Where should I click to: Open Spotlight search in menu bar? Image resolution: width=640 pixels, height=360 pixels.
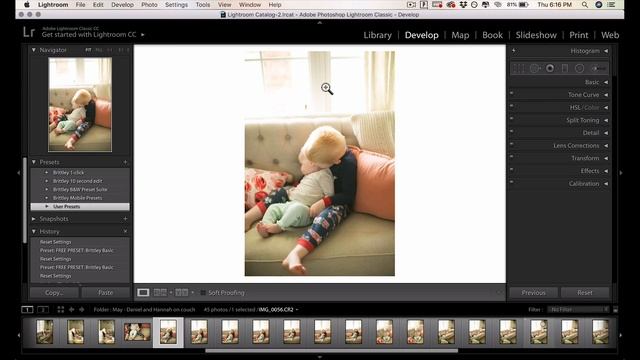[x=585, y=5]
